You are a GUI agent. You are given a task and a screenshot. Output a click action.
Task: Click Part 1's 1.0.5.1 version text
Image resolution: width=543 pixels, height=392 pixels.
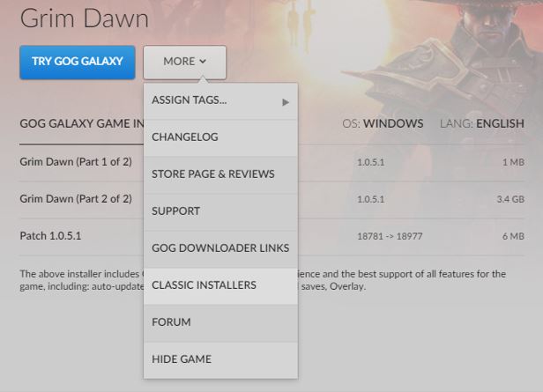coord(370,162)
